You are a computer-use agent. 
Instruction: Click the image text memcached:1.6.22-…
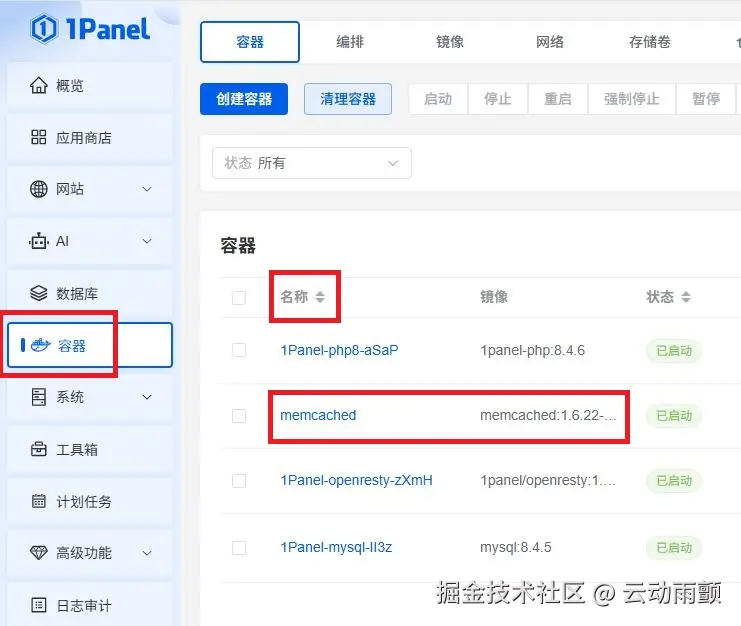(548, 415)
